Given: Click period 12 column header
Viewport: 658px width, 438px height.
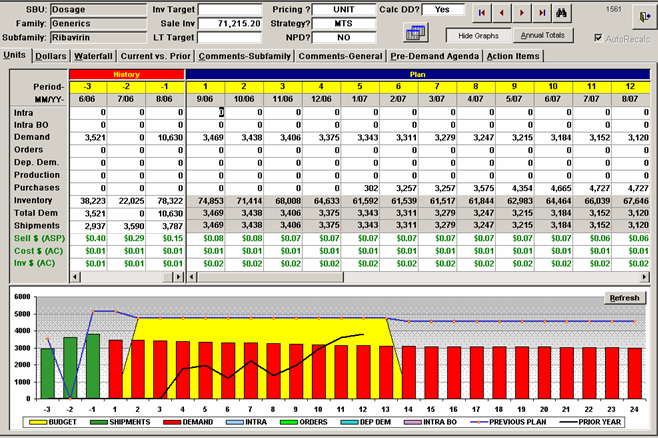Looking at the screenshot, I should tap(630, 86).
